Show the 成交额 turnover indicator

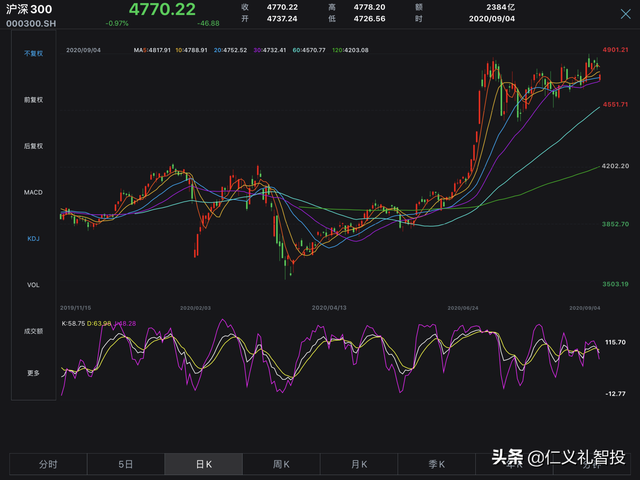pyautogui.click(x=34, y=330)
